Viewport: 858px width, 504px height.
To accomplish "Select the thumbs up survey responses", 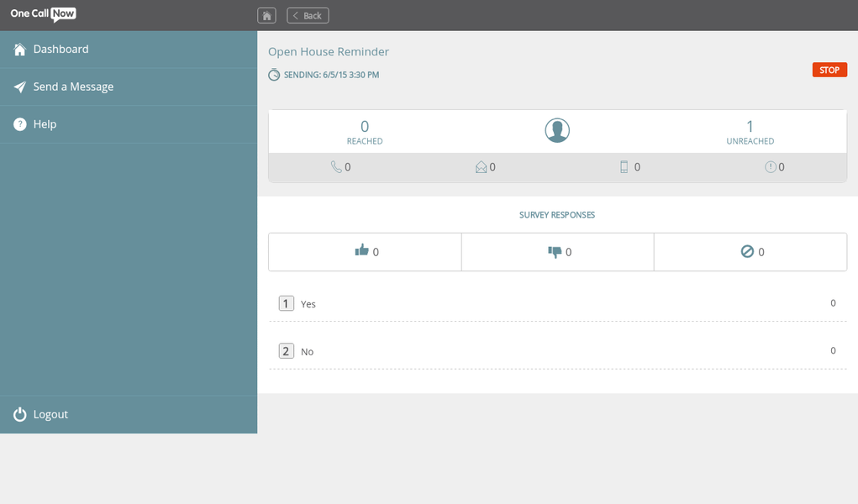I will (x=362, y=251).
